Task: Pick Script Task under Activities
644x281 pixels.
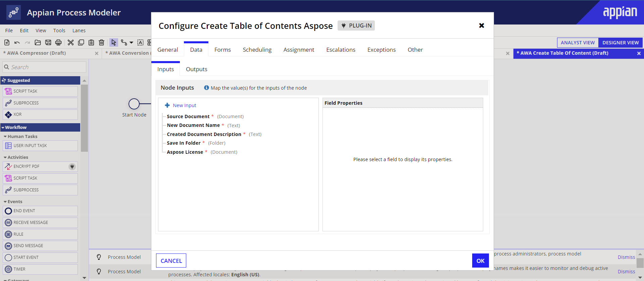Action: click(x=40, y=178)
